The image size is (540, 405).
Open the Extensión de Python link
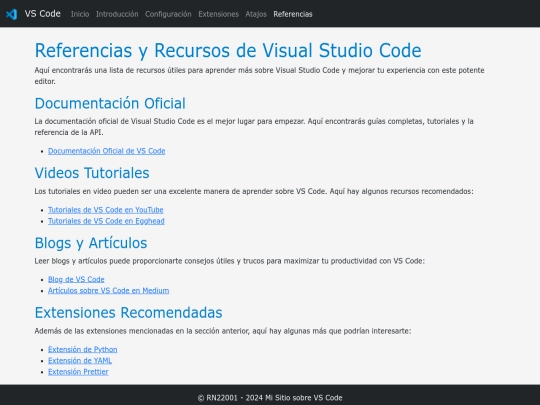coord(83,350)
